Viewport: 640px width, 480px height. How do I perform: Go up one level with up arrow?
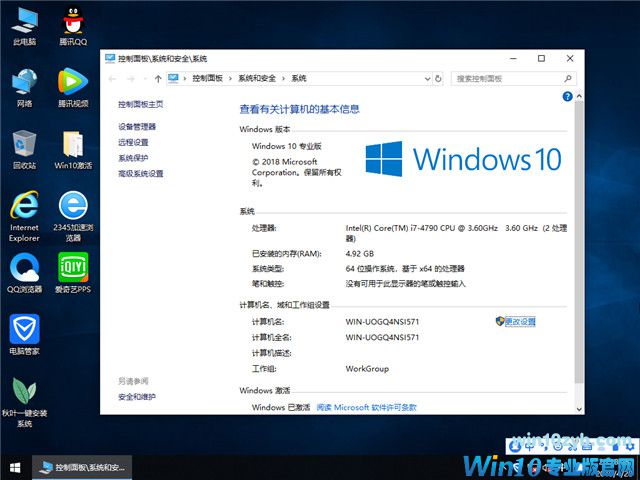(158, 78)
